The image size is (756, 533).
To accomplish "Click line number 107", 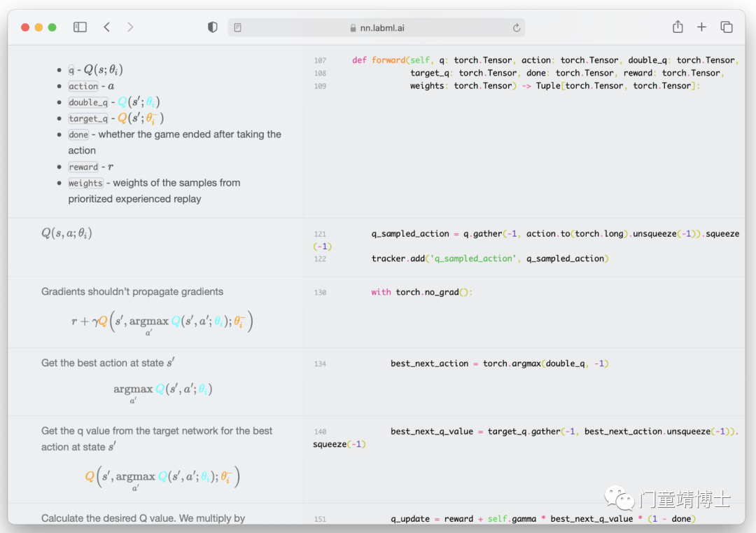I will click(x=320, y=61).
